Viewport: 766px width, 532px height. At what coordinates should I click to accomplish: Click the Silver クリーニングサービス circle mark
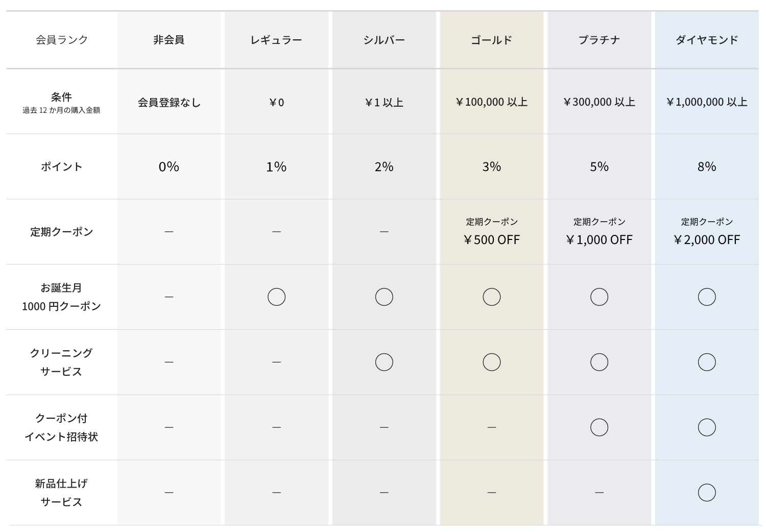[x=384, y=362]
